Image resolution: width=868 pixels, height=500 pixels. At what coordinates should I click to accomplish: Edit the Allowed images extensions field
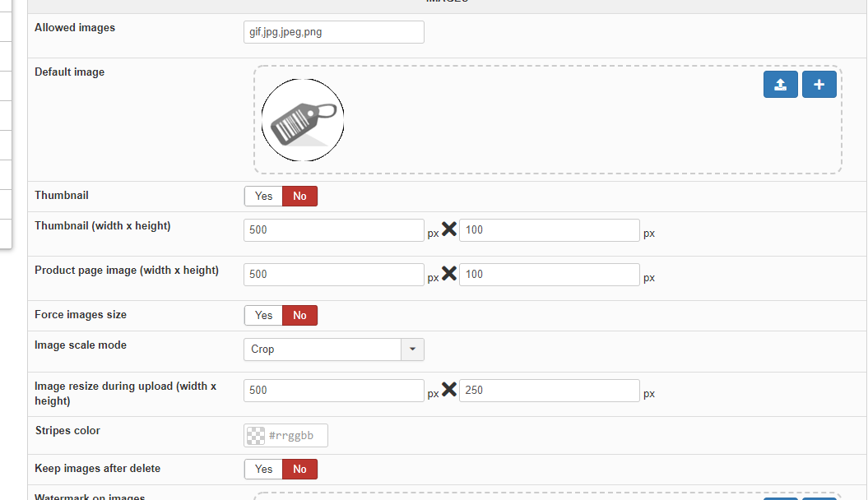click(334, 32)
